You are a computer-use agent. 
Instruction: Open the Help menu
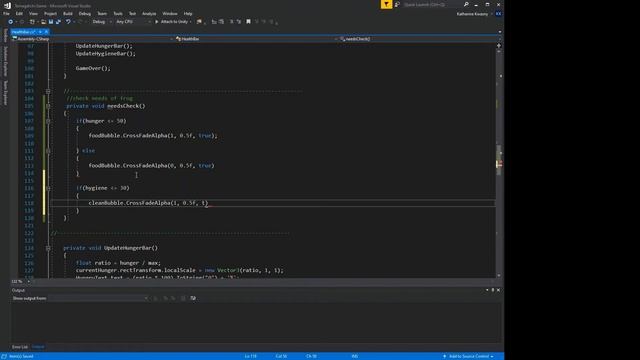(x=188, y=14)
